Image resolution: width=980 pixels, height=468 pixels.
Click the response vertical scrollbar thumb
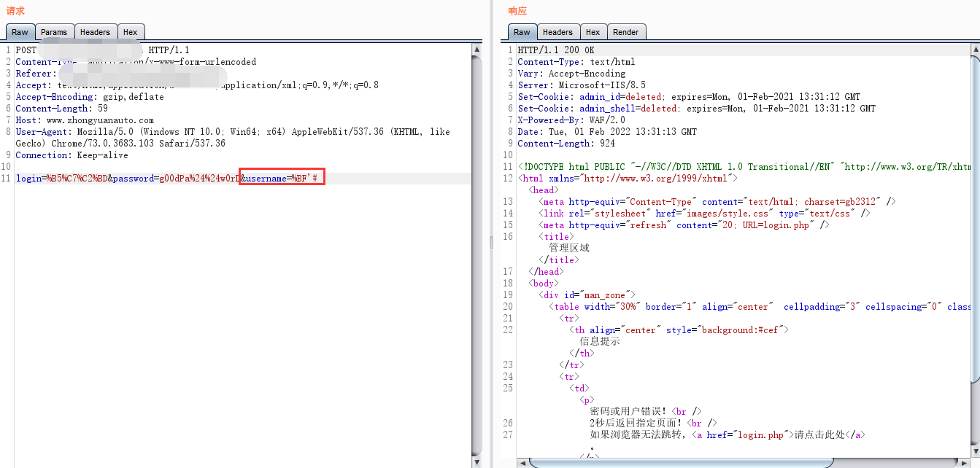pos(975,219)
